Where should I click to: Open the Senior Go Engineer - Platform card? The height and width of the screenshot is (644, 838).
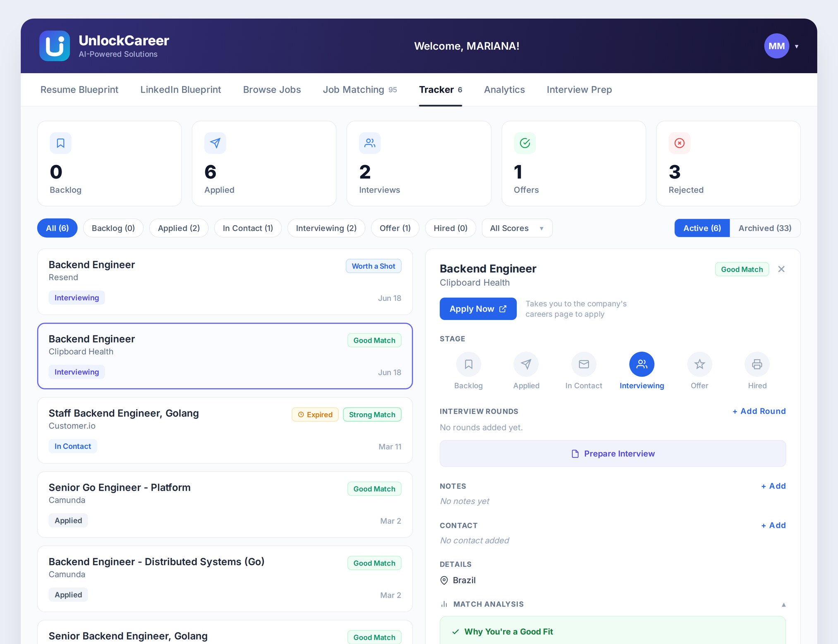[225, 505]
